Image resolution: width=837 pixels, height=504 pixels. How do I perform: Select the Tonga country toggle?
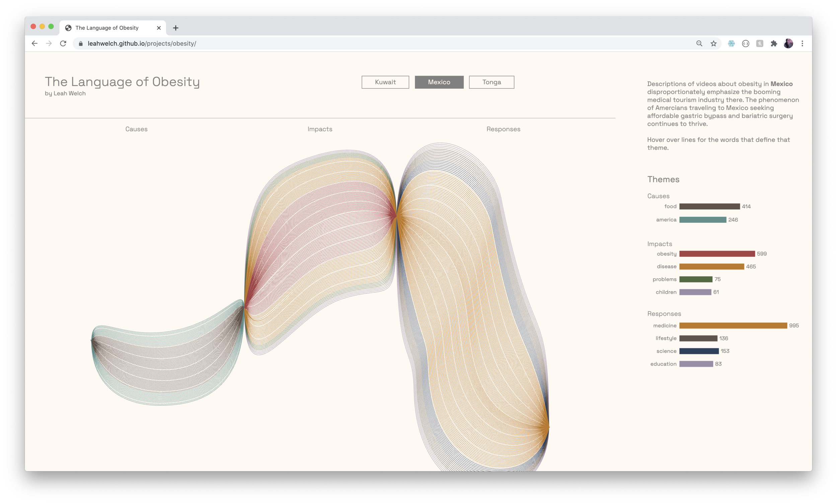coord(491,82)
